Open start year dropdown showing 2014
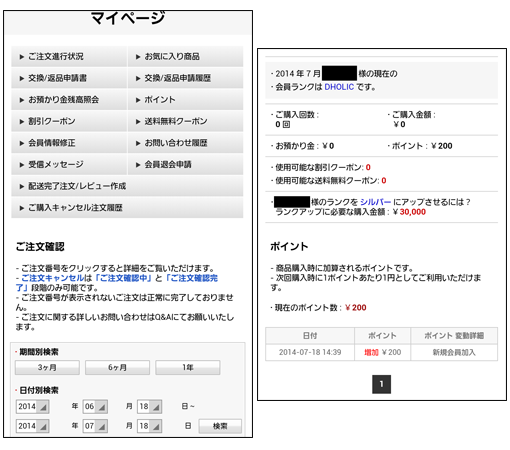Viewport: 510px width, 450px height. coord(33,407)
